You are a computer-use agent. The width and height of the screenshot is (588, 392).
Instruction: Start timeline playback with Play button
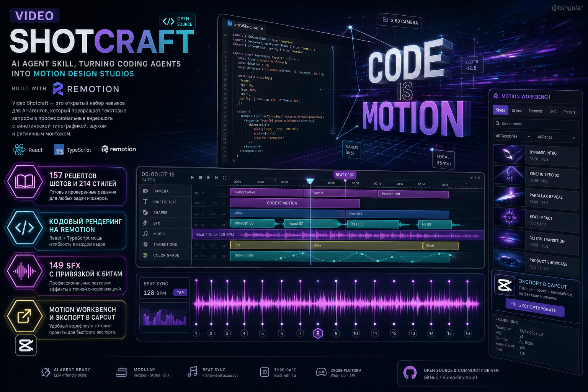[192, 178]
